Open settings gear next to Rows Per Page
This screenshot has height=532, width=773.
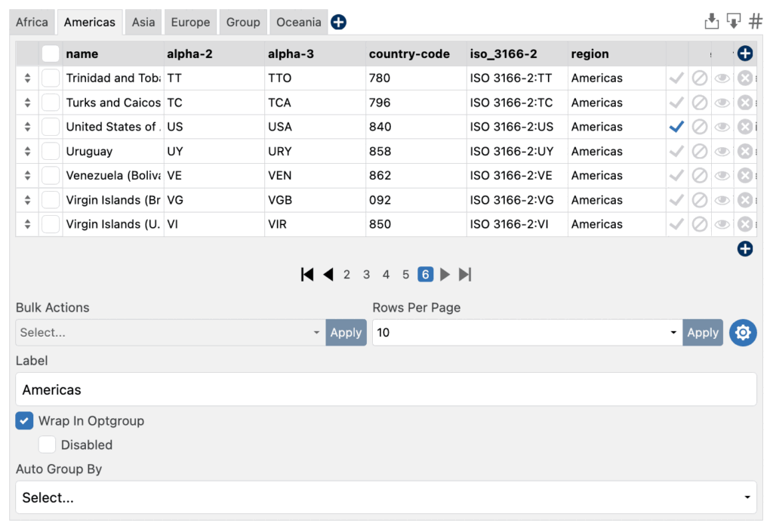[x=743, y=333]
